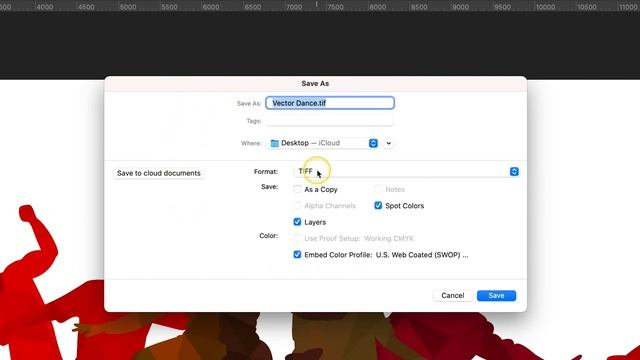Enable the As a Copy checkbox

click(297, 189)
